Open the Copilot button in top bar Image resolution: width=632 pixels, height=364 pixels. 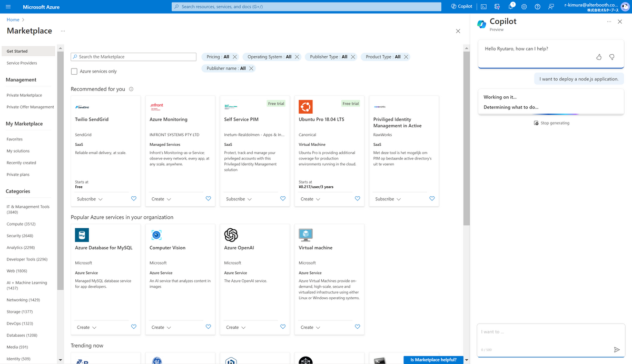[461, 7]
